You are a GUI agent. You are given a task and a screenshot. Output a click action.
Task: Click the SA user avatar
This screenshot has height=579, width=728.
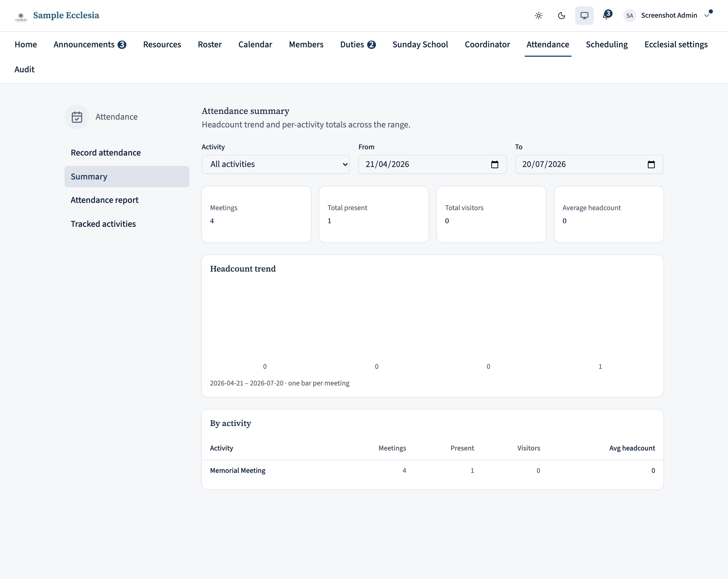[629, 16]
